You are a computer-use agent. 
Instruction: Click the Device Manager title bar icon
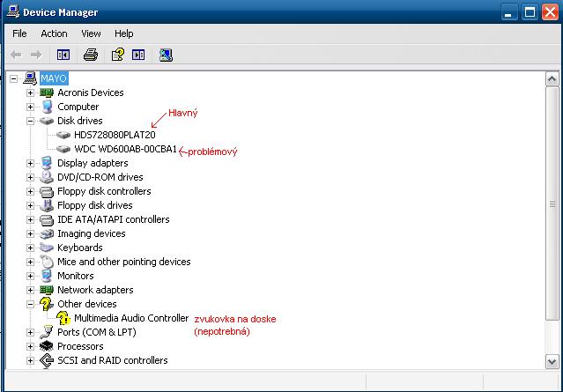click(x=13, y=11)
